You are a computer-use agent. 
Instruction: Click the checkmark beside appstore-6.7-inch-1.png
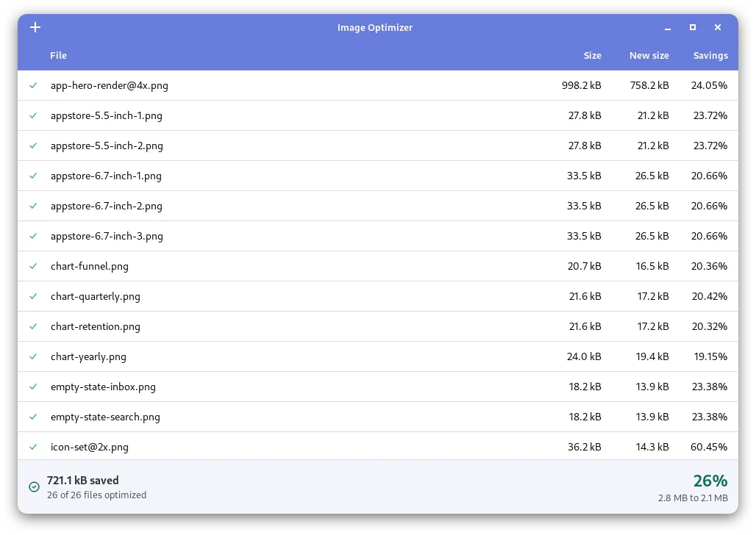point(33,176)
